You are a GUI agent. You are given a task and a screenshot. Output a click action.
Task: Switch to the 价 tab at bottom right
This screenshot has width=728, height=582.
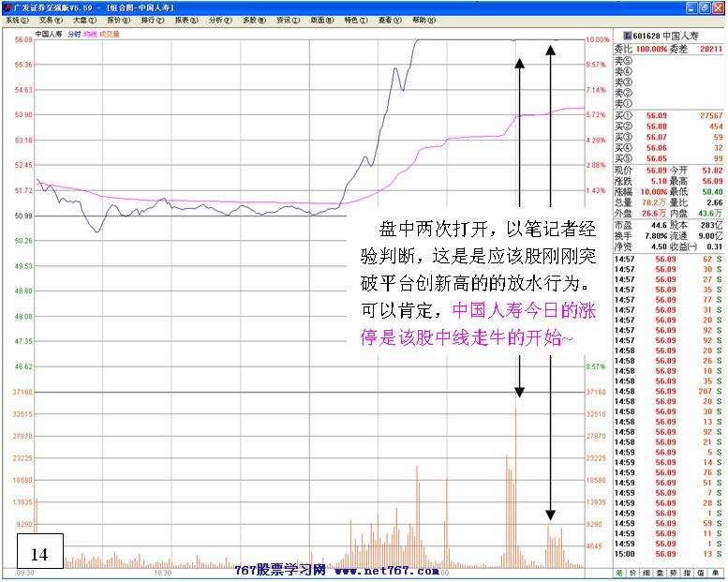point(632,574)
